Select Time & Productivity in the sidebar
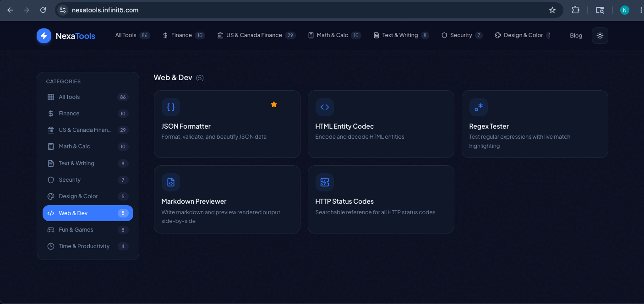This screenshot has height=304, width=644. 88,246
